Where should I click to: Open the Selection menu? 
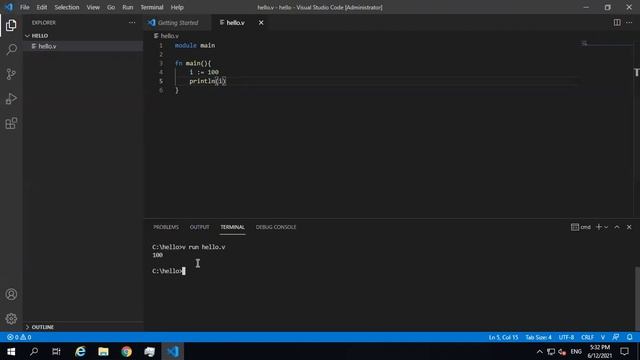click(67, 7)
